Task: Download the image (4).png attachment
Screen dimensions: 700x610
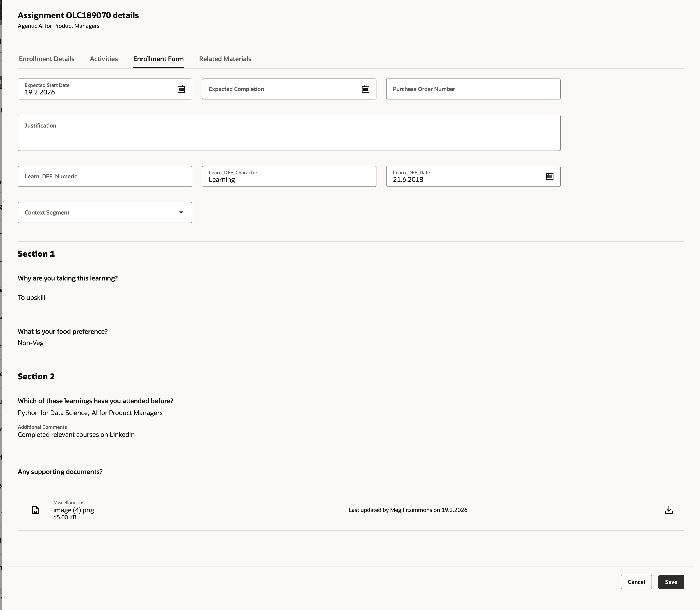Action: [668, 510]
